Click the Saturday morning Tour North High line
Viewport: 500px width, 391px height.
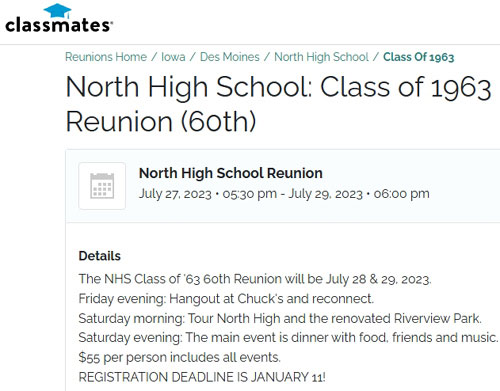[x=280, y=318]
